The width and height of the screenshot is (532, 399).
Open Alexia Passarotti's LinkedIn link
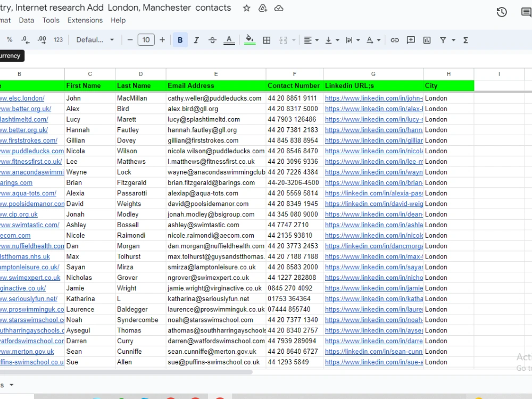(x=373, y=193)
